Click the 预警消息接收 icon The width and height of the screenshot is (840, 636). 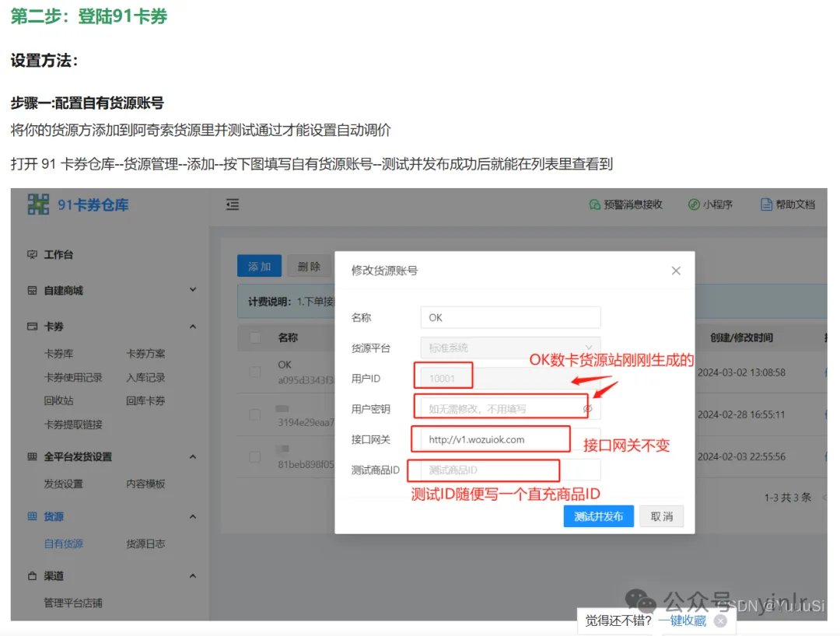[x=595, y=204]
